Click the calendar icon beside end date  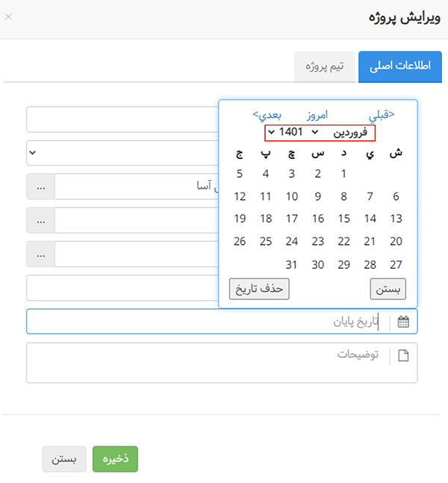[x=404, y=322]
